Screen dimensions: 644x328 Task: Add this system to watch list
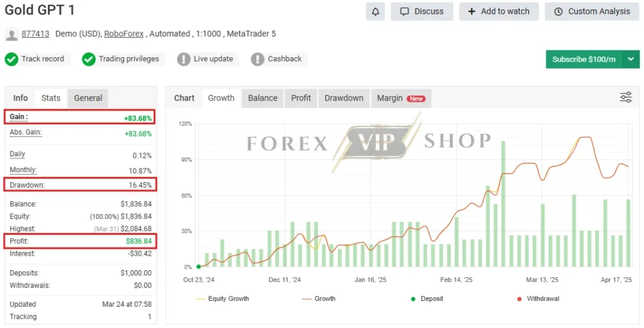pos(499,11)
